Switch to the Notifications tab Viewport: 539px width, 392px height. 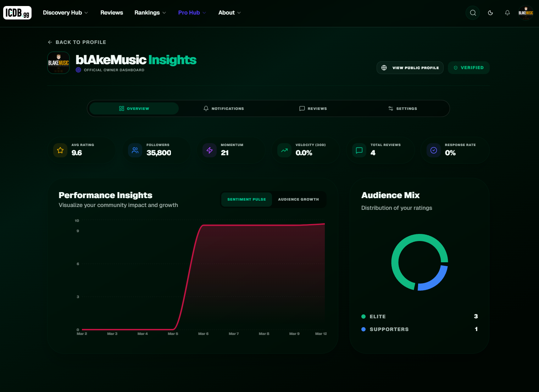pos(224,108)
